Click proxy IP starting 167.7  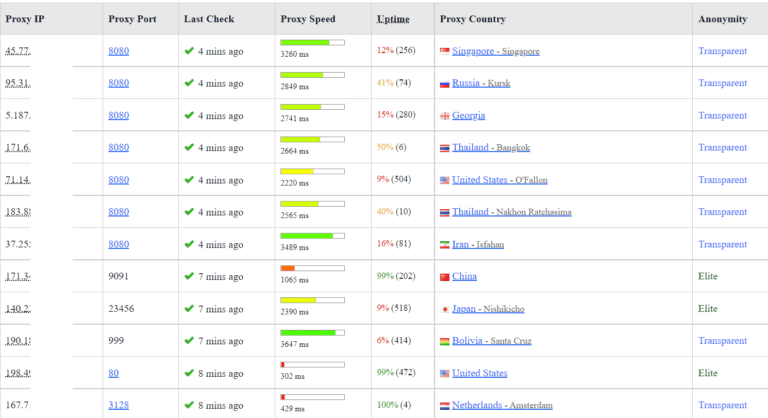pos(18,405)
